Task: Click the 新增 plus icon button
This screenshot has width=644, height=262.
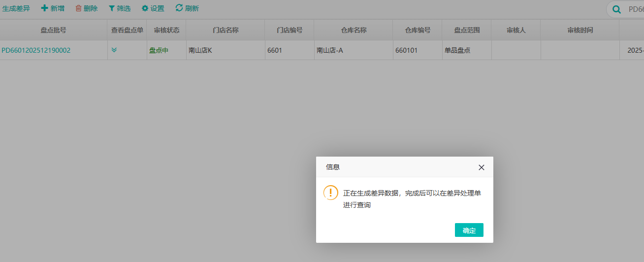Action: tap(53, 8)
